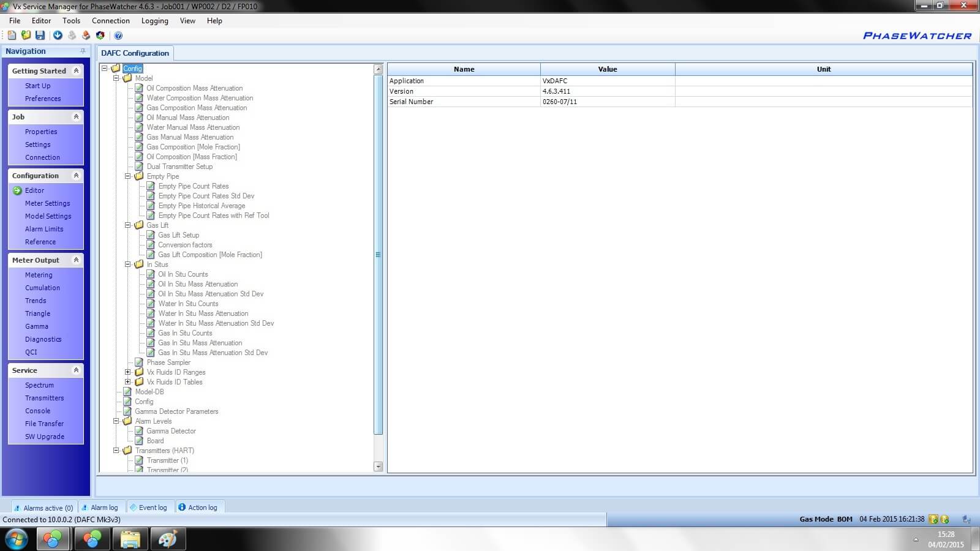Click the New document toolbar icon

pos(12,36)
